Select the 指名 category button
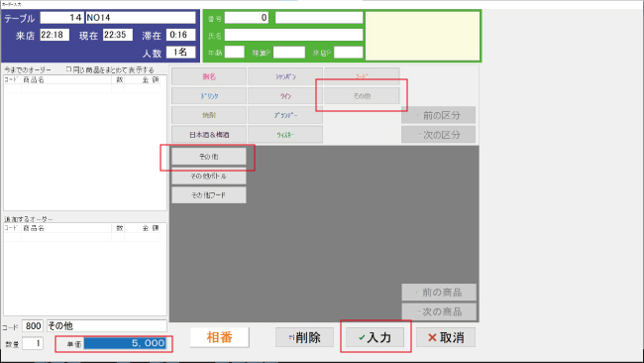The image size is (644, 363). pyautogui.click(x=209, y=76)
